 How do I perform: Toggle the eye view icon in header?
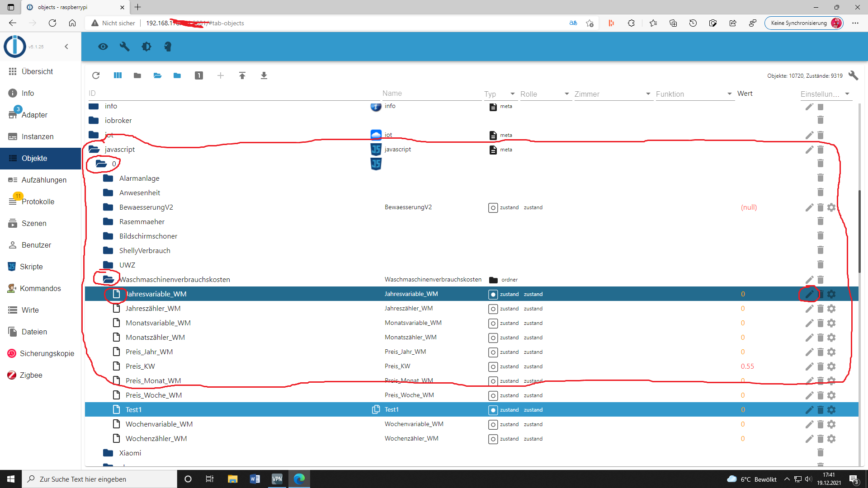103,47
